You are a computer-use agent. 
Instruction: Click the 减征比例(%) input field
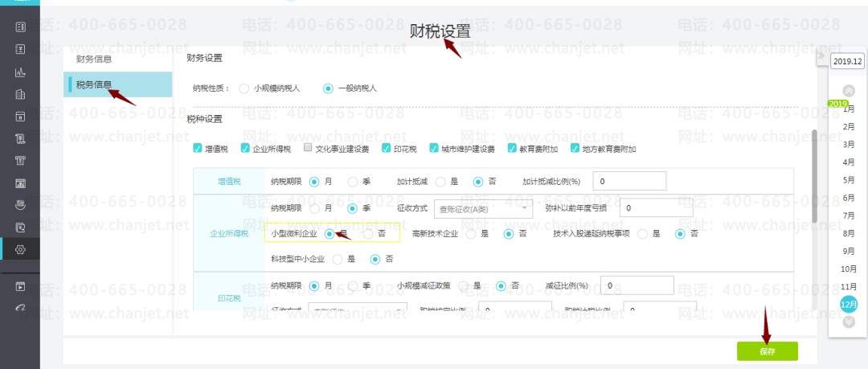637,285
